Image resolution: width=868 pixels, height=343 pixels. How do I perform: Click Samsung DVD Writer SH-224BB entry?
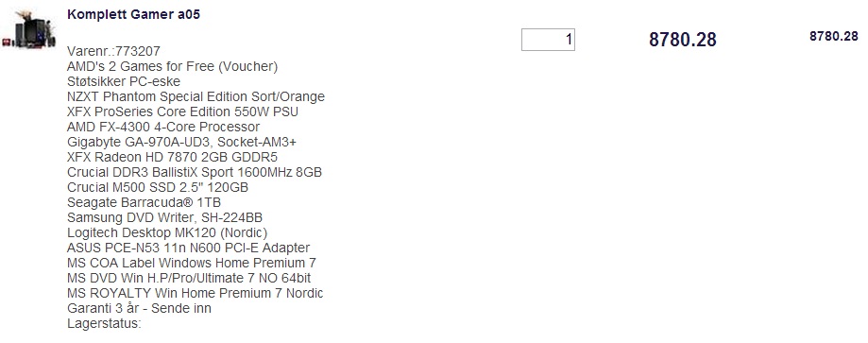tap(164, 217)
